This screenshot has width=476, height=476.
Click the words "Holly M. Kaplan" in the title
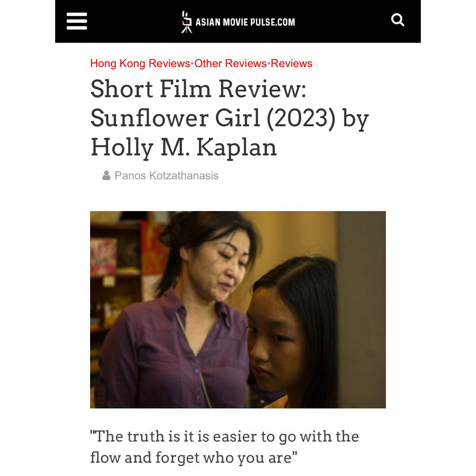(x=184, y=148)
